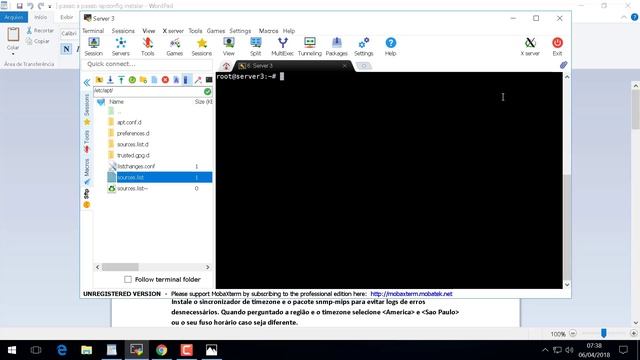Click the Windows Start button

pos(12,350)
